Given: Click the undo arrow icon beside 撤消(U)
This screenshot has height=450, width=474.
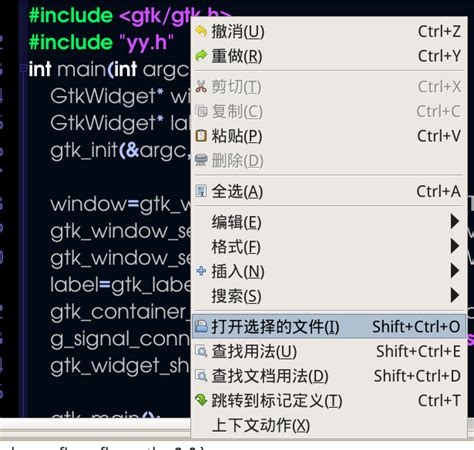Looking at the screenshot, I should (201, 31).
